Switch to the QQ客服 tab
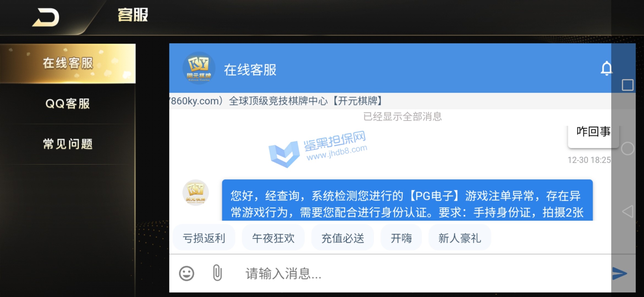This screenshot has width=644, height=297. pos(68,104)
